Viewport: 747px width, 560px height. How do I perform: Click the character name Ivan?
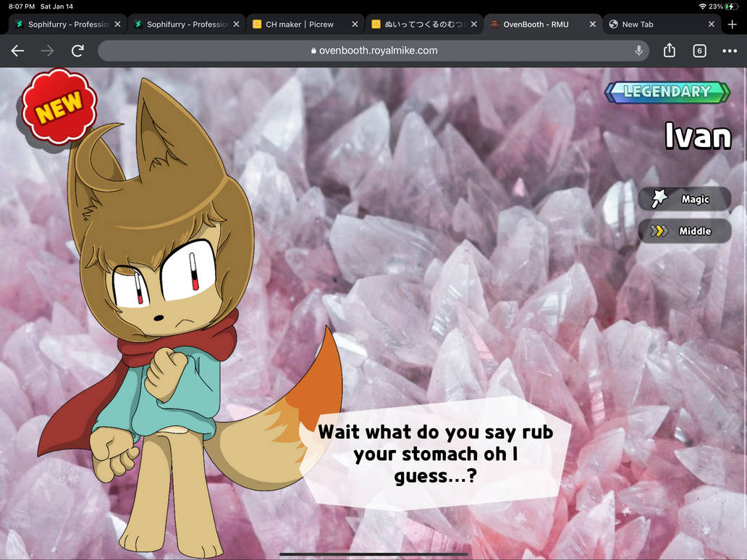click(x=698, y=136)
